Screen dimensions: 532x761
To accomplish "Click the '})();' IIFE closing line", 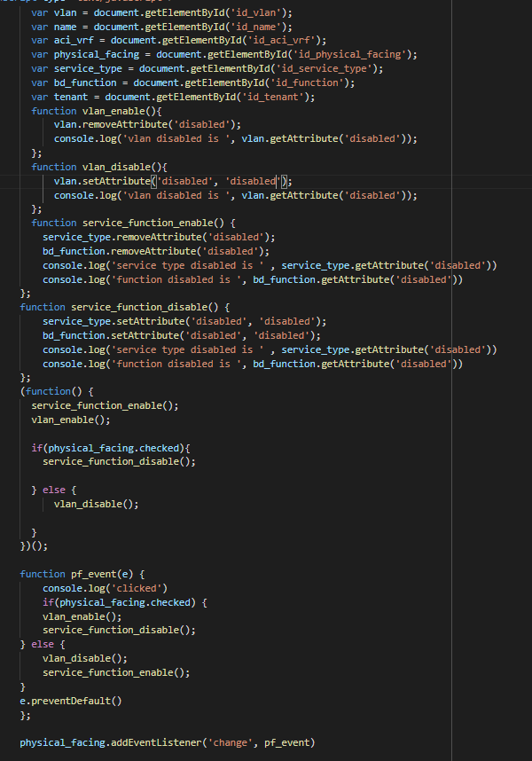I will tap(34, 546).
